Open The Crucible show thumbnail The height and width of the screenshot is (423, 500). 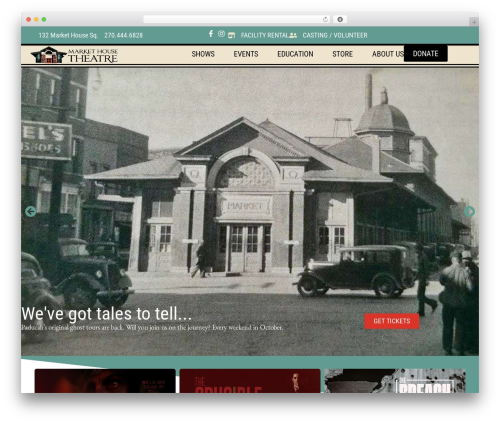250,381
